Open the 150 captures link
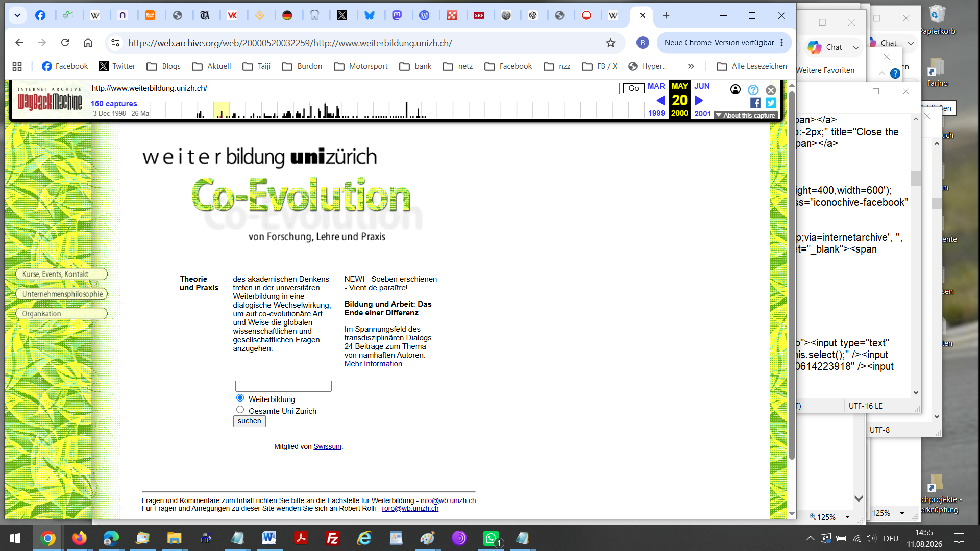 pyautogui.click(x=114, y=103)
